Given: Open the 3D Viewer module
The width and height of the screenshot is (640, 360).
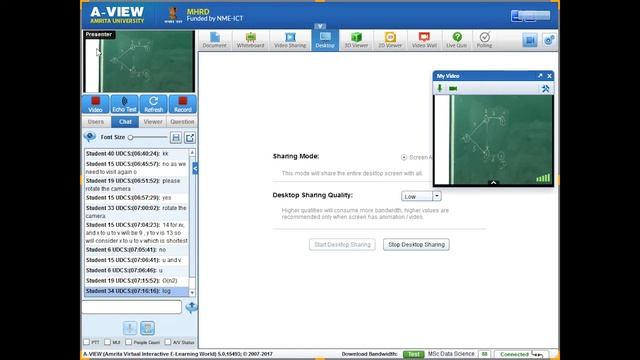Looking at the screenshot, I should click(x=356, y=40).
